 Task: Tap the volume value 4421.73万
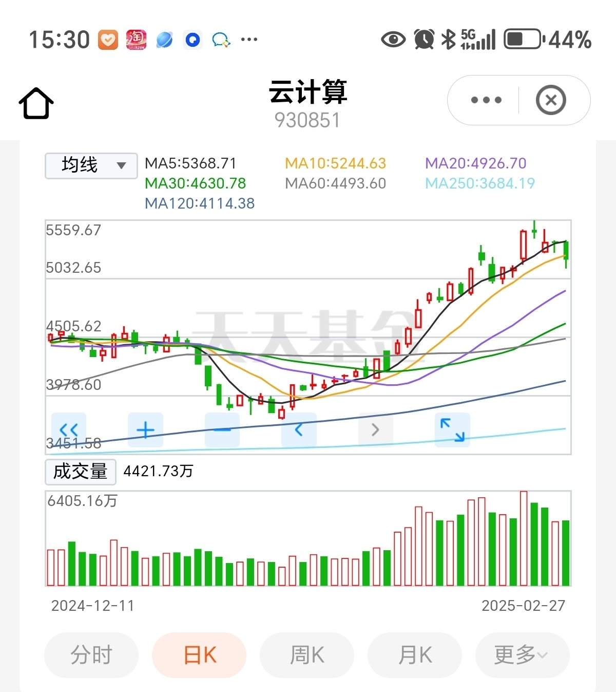tap(158, 471)
